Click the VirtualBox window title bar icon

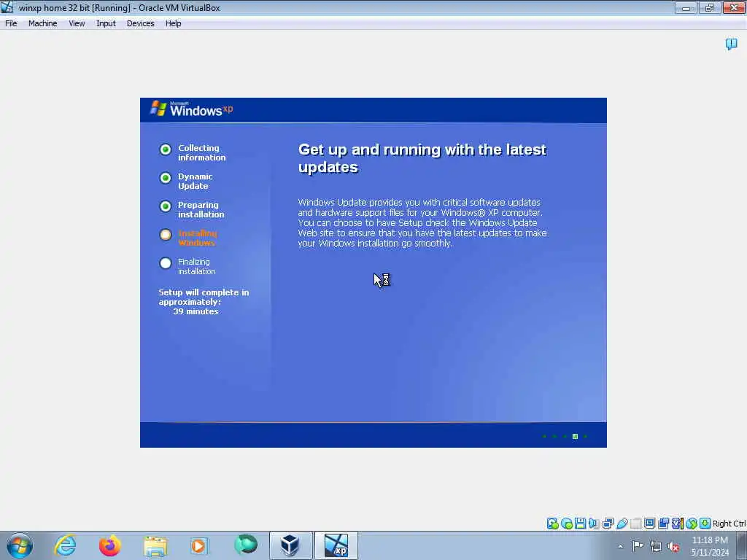(x=7, y=7)
